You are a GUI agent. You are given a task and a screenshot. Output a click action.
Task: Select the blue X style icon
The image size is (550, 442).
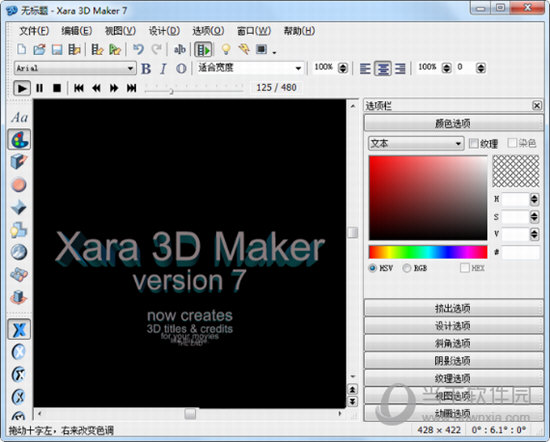click(x=19, y=329)
